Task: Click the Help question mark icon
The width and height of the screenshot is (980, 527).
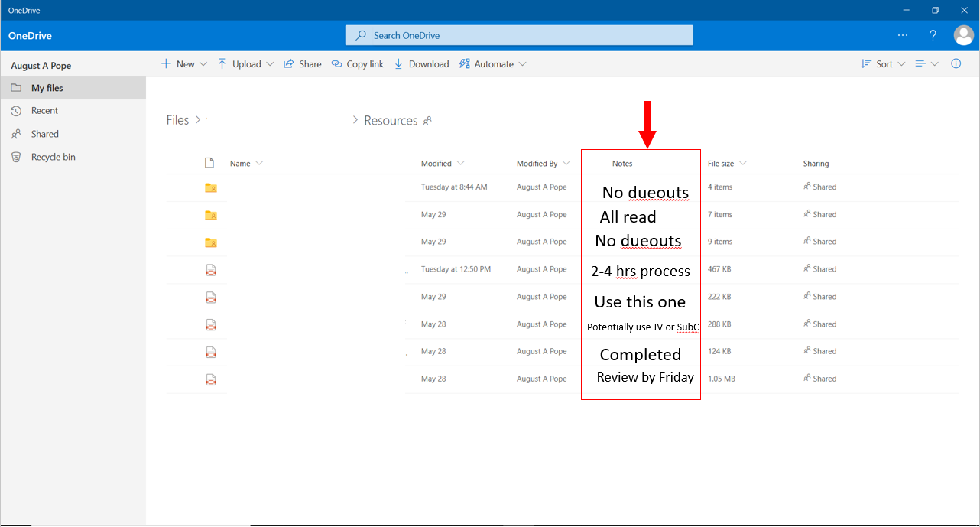Action: tap(933, 35)
